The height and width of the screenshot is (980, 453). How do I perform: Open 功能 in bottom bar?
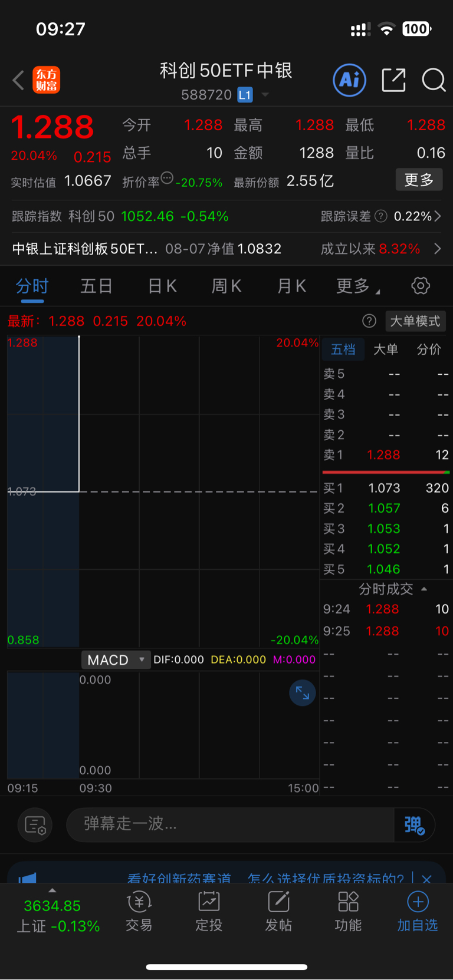[x=348, y=912]
